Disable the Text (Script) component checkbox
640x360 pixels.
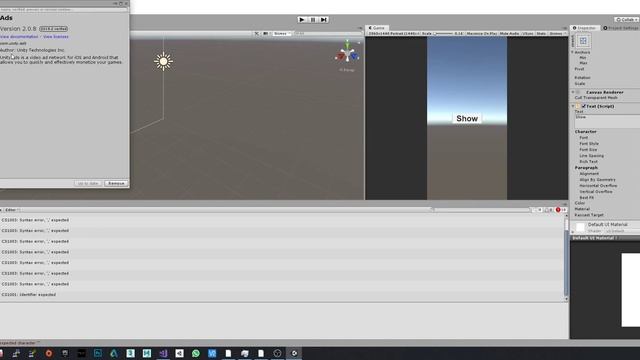click(584, 106)
